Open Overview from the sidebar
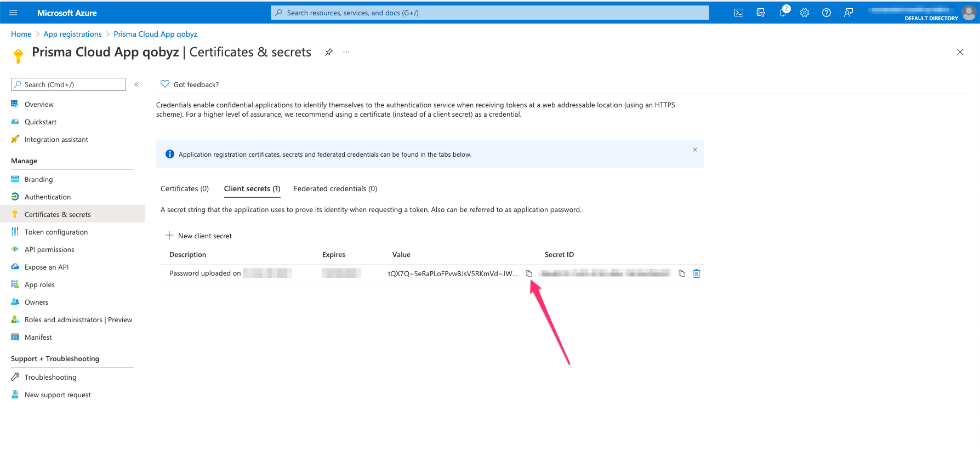980x457 pixels. pos(39,104)
